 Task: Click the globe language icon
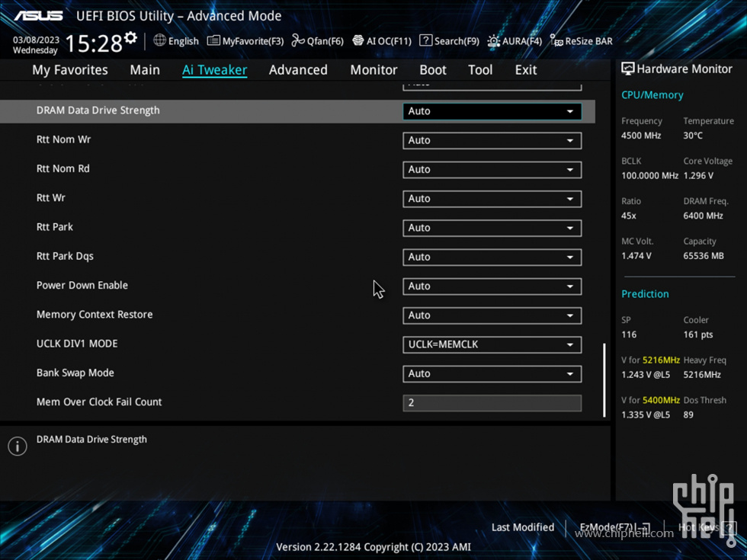[x=159, y=40]
